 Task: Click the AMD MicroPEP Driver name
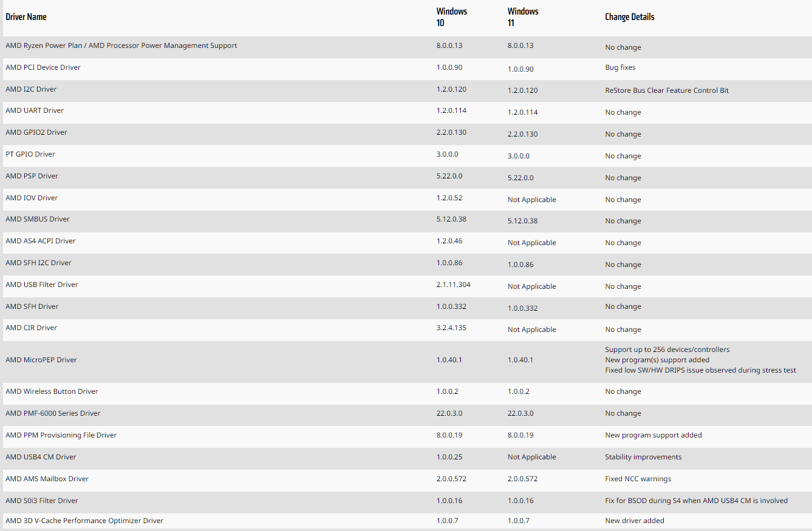pos(41,360)
